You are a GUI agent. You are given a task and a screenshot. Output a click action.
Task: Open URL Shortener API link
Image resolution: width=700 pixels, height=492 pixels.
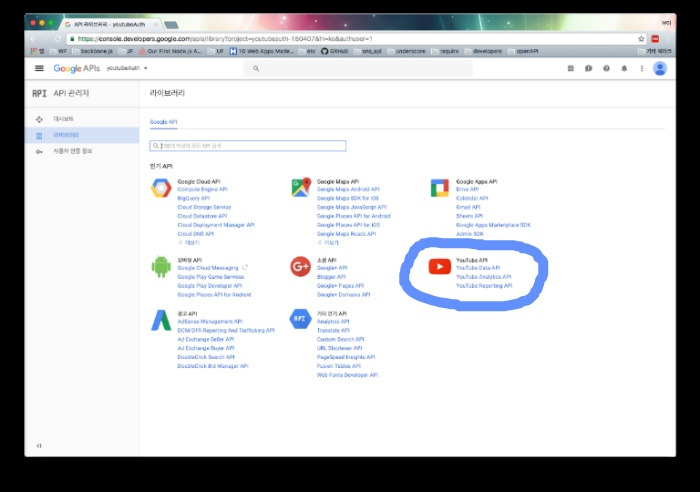(x=339, y=348)
